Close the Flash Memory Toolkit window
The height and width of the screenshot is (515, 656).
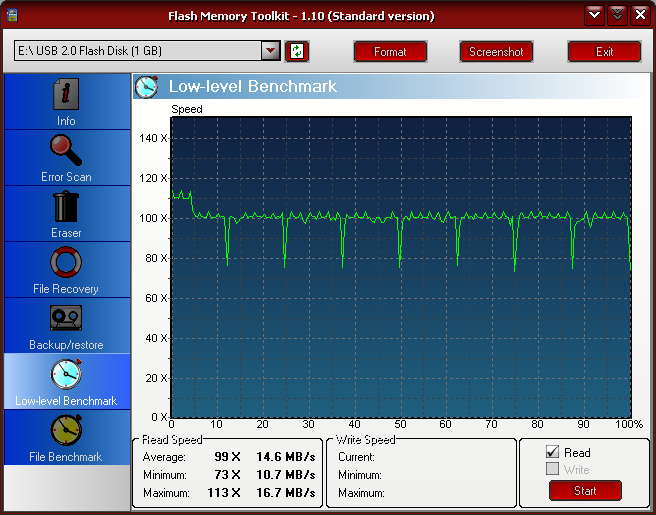click(640, 15)
